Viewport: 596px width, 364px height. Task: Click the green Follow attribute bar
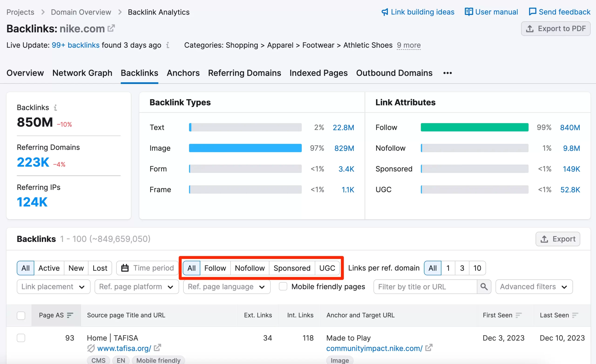(474, 127)
